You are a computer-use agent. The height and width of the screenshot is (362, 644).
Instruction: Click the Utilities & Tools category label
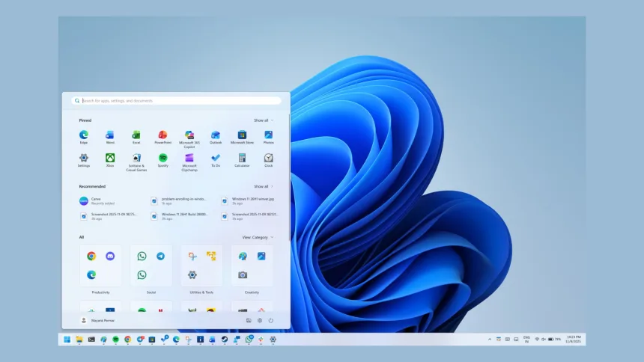click(x=201, y=292)
